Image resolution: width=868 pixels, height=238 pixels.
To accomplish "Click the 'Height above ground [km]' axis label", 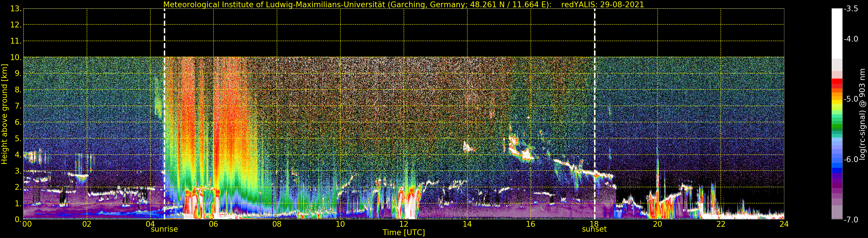I will click(x=4, y=114).
